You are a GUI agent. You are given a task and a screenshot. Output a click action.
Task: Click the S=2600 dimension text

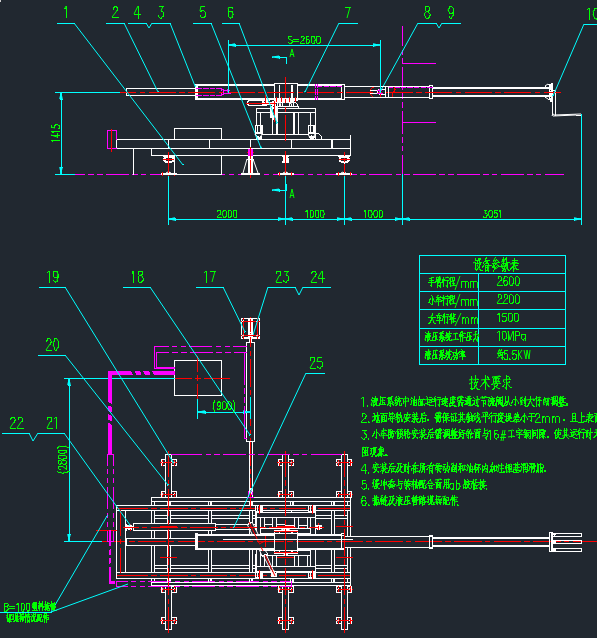point(304,40)
